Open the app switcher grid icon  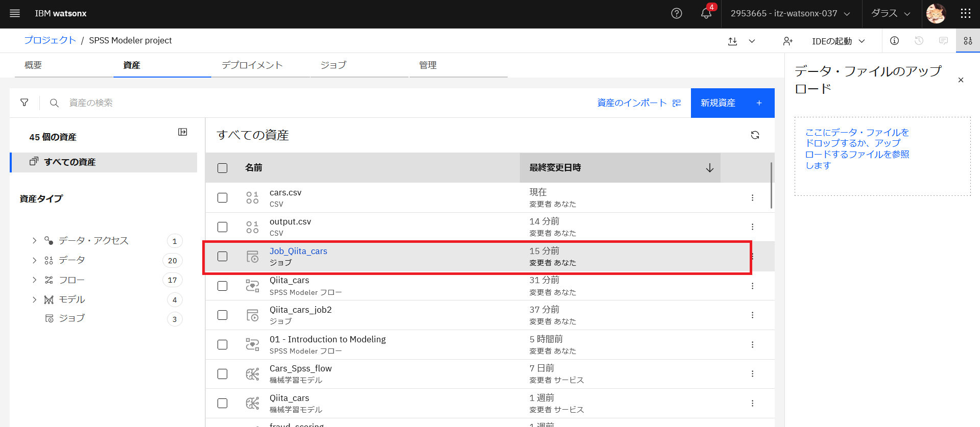[x=965, y=14]
